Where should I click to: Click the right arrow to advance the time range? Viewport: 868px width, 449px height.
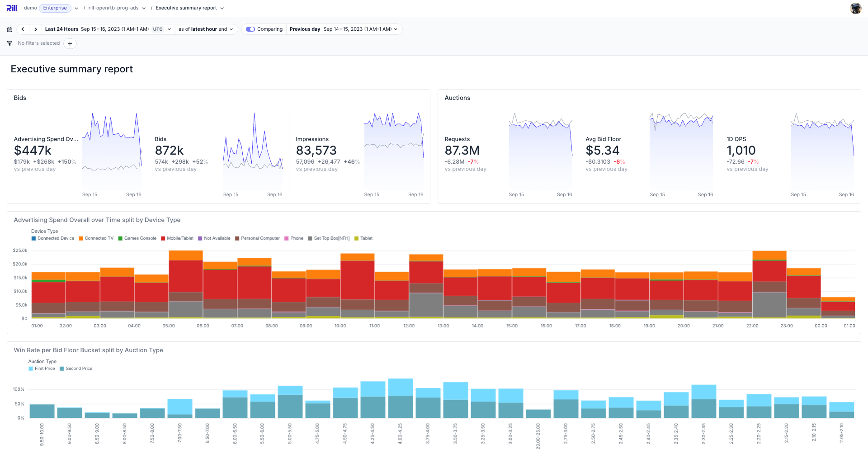tap(35, 29)
